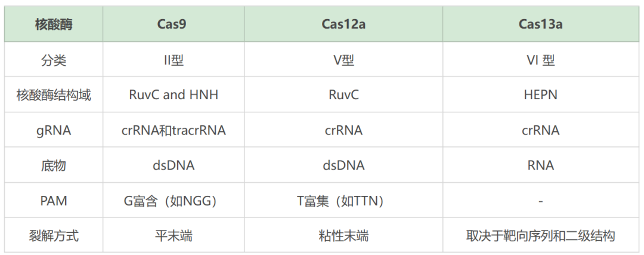Select the HEPN cell

pos(540,95)
